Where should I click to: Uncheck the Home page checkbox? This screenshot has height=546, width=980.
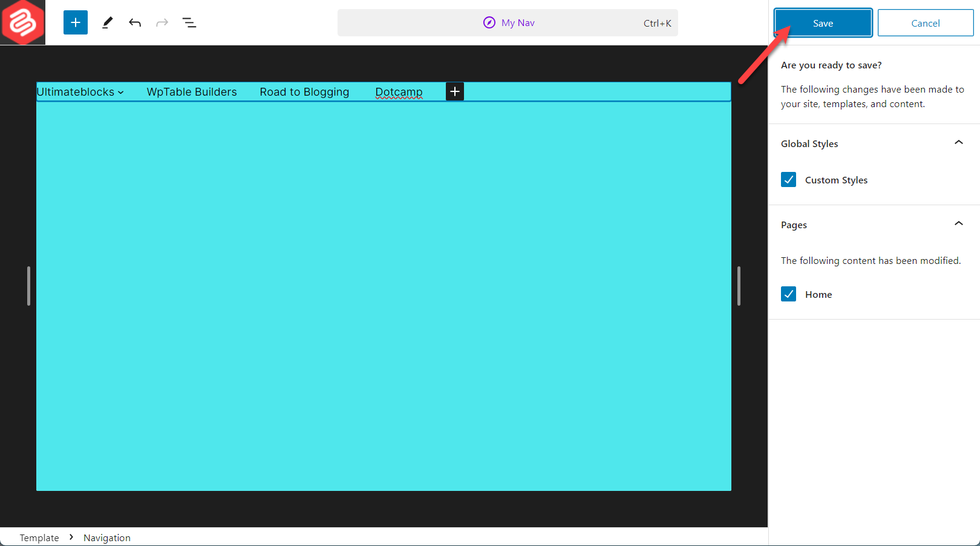[788, 294]
